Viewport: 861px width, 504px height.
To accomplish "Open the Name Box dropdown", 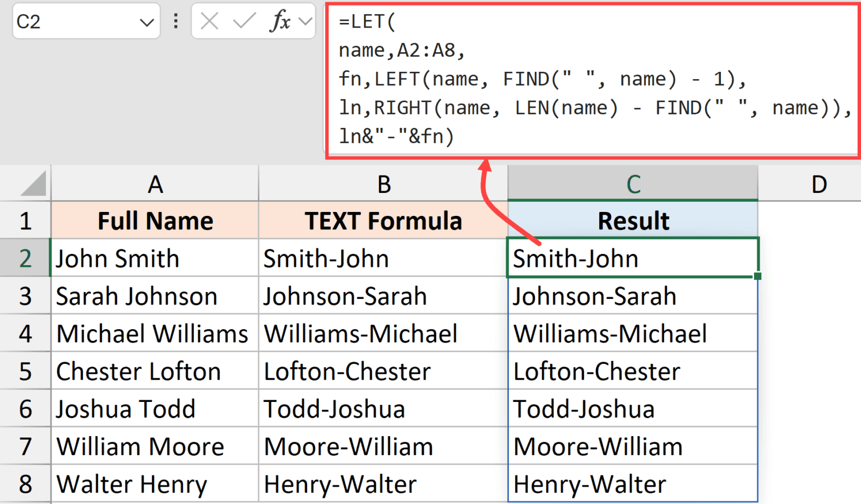I will (147, 21).
